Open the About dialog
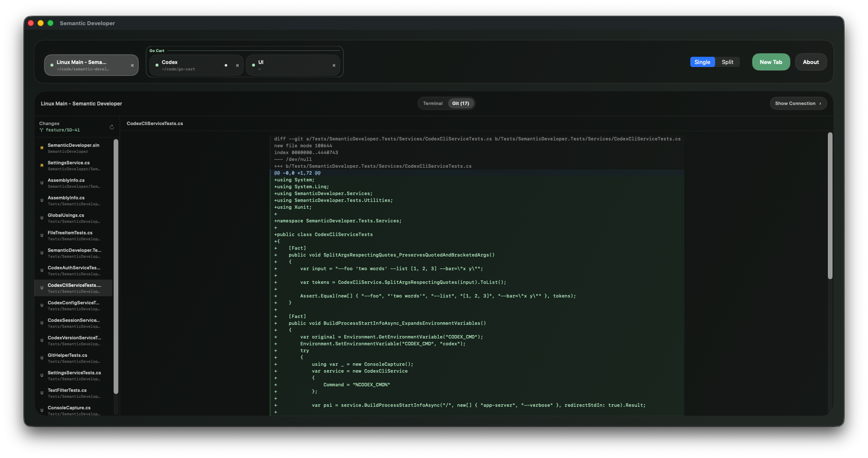Image resolution: width=868 pixels, height=458 pixels. [810, 62]
